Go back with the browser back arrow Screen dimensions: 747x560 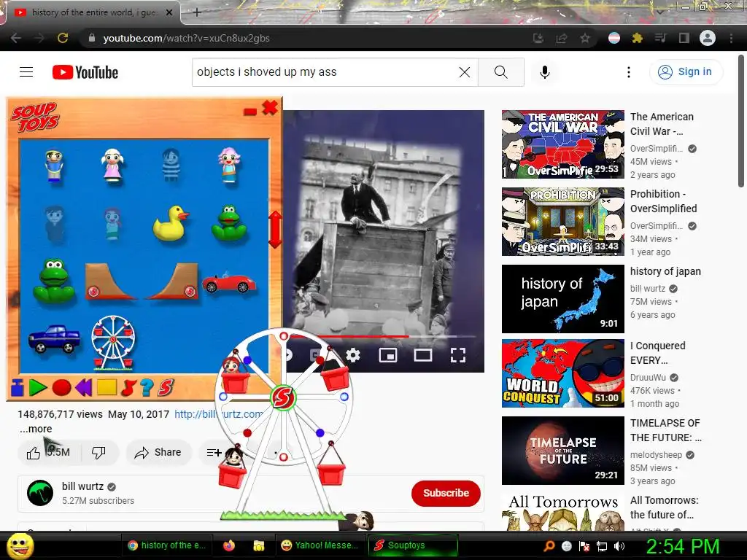point(16,38)
